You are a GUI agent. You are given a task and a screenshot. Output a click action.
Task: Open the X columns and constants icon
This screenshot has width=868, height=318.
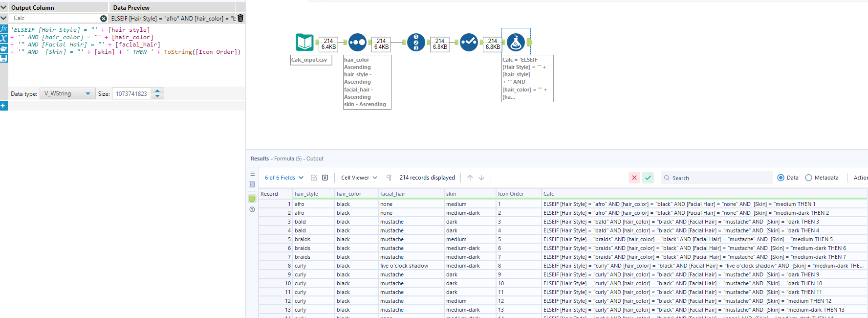point(4,39)
